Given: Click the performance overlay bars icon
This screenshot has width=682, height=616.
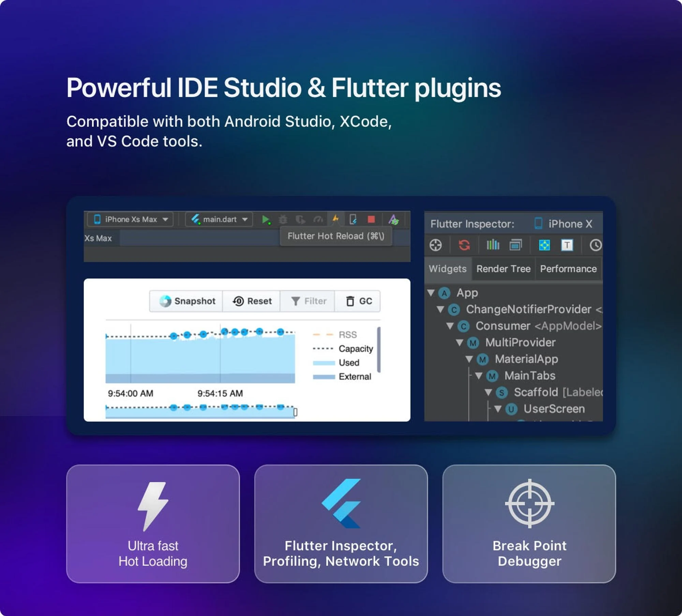Looking at the screenshot, I should [x=493, y=245].
